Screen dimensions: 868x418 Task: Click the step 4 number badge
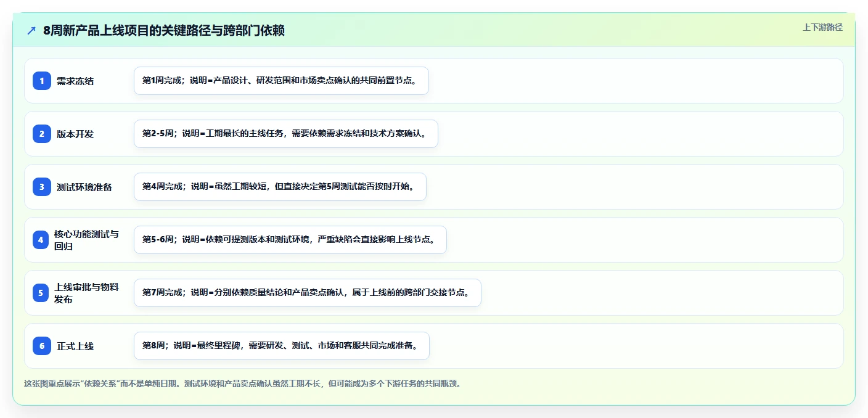coord(41,240)
